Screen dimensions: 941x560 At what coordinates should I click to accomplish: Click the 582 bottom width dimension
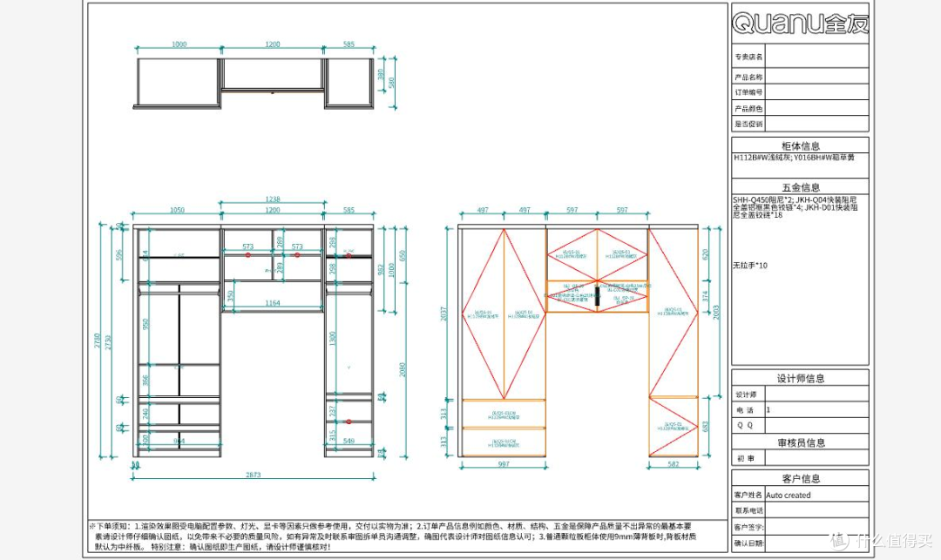pos(674,464)
